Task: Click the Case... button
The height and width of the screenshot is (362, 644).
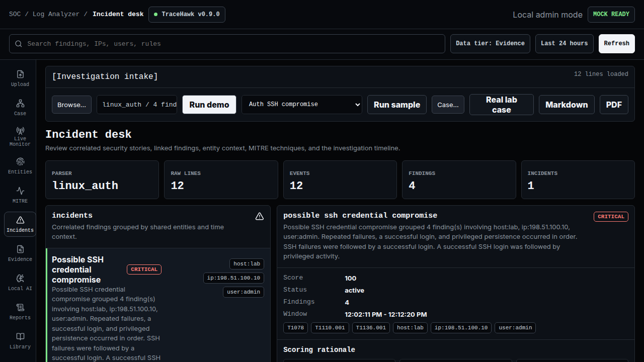Action: pyautogui.click(x=448, y=105)
